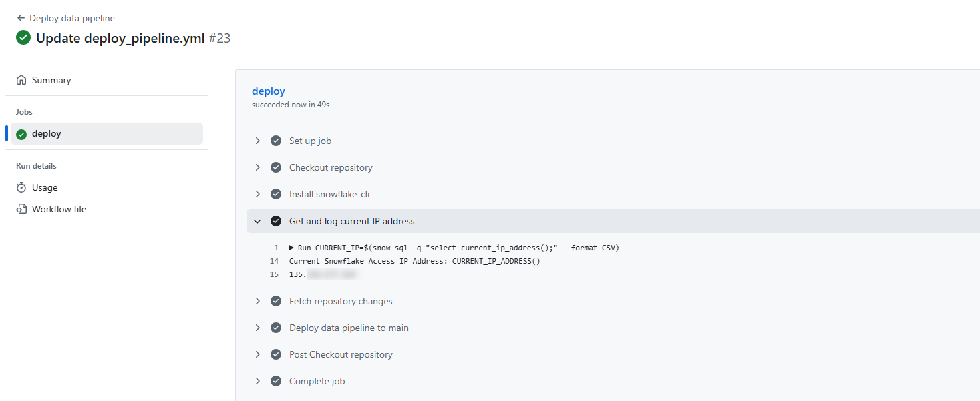Select the deploy job in sidebar
This screenshot has width=980, height=401.
(x=47, y=134)
